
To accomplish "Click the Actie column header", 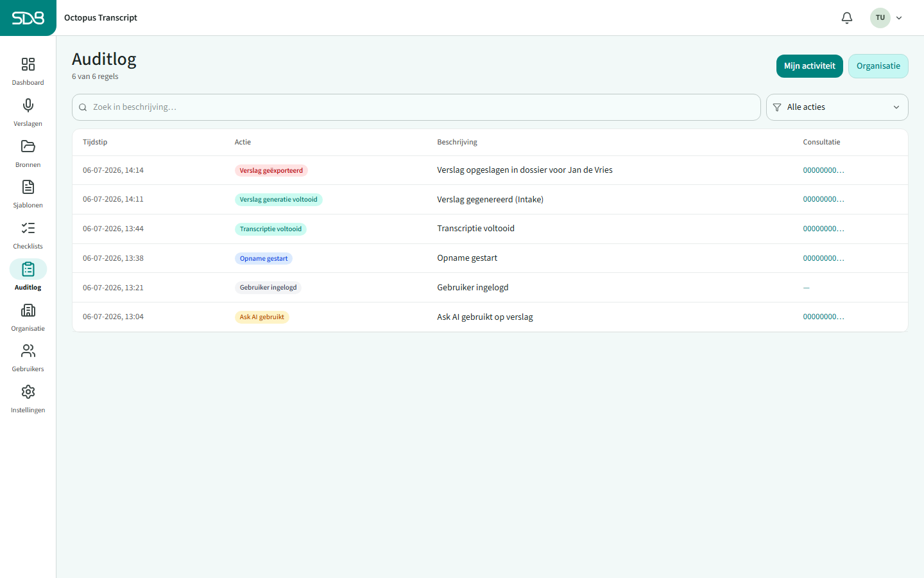I will 243,142.
